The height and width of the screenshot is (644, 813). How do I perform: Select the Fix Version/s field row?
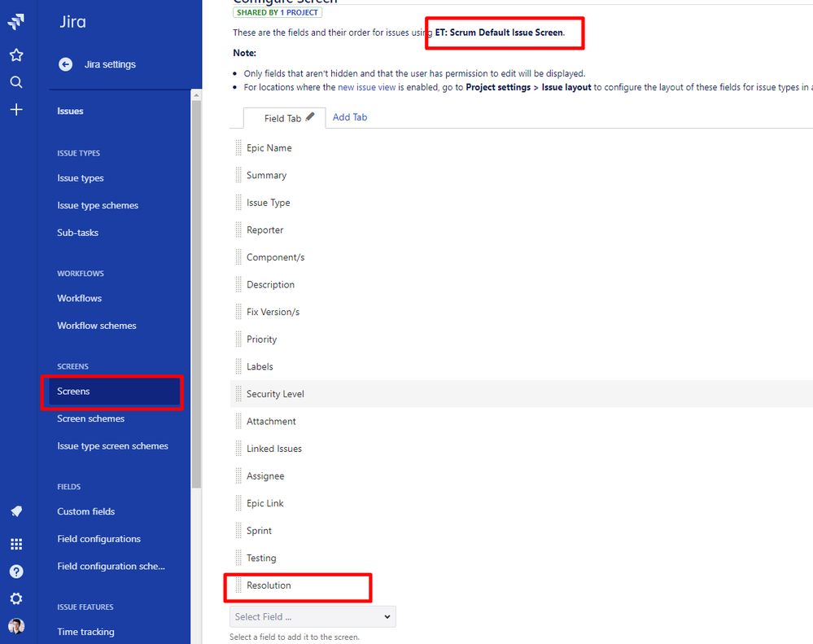[521, 312]
